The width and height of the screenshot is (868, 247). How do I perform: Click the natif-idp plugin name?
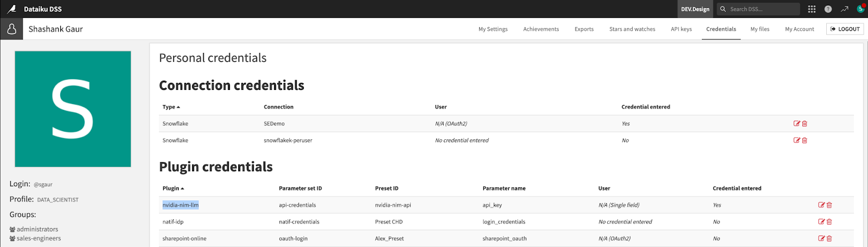[173, 222]
